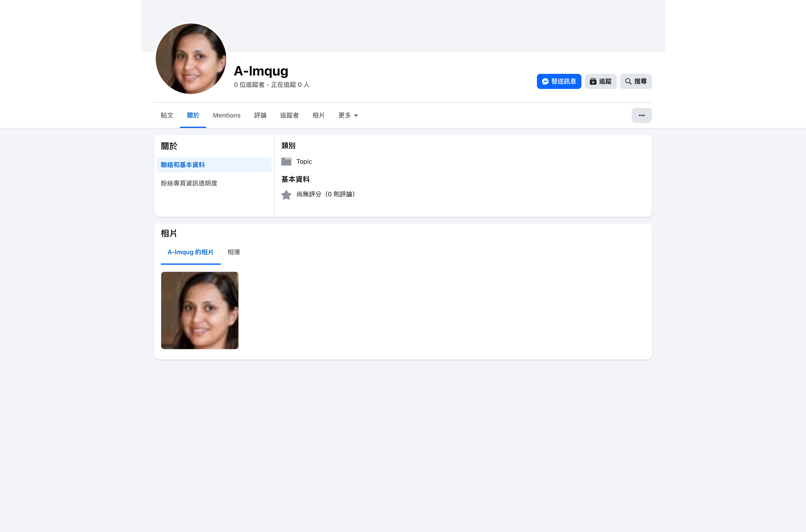Click the Topic category folder icon
The width and height of the screenshot is (806, 532).
click(x=286, y=162)
